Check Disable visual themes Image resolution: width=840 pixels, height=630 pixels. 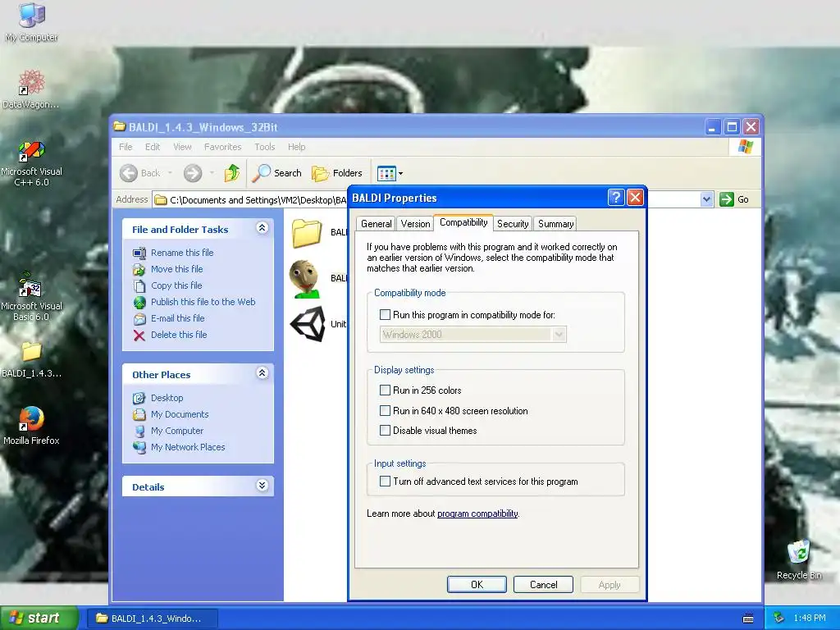click(x=385, y=430)
